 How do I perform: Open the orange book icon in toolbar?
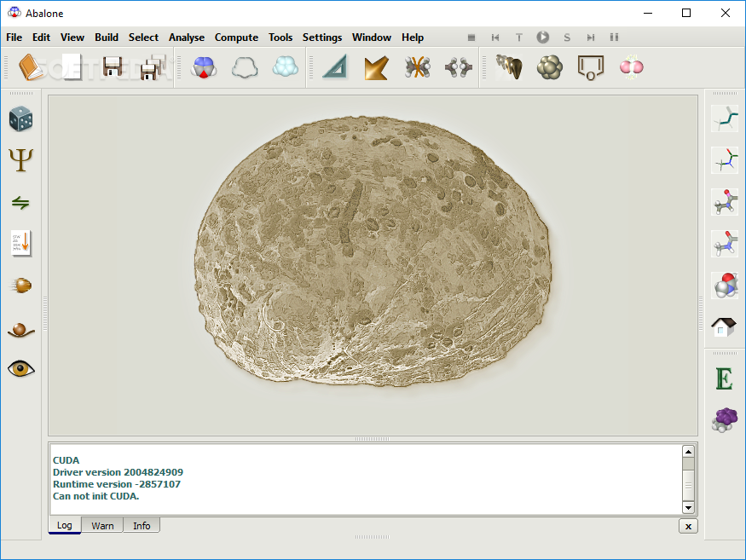pyautogui.click(x=30, y=67)
